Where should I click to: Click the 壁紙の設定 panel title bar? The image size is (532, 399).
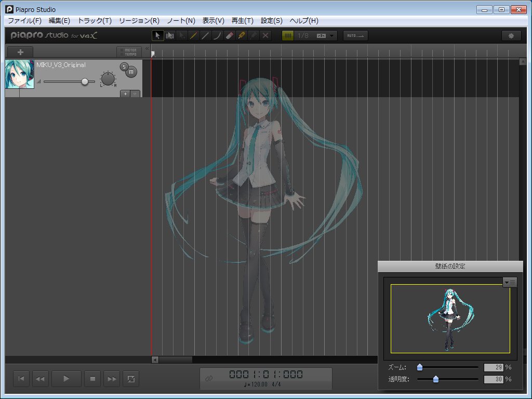[450, 267]
